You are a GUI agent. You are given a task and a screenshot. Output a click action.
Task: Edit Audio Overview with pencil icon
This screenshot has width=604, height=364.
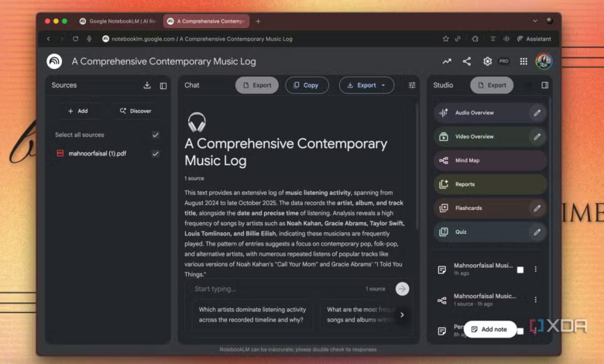[537, 113]
